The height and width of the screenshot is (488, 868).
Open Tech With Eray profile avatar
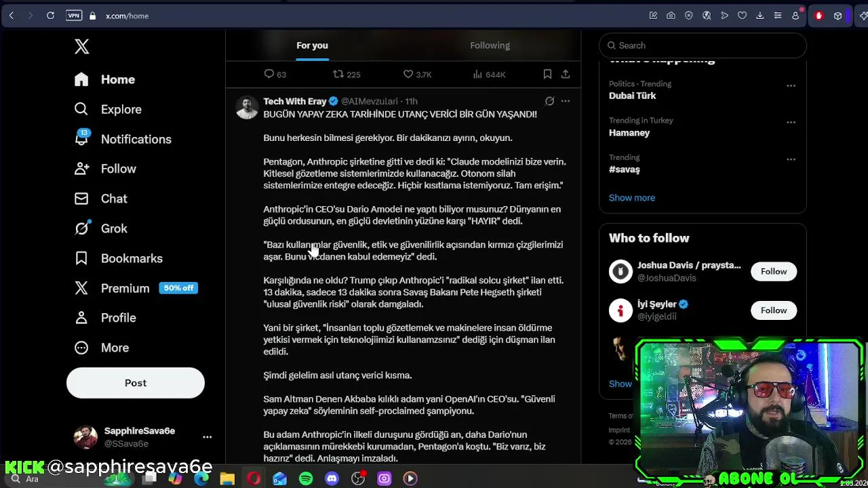click(247, 107)
